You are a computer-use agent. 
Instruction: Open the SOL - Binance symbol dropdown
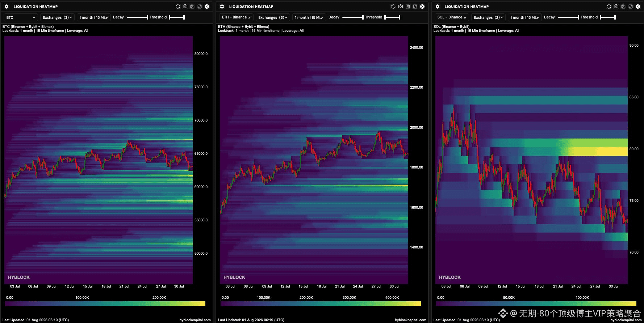click(452, 17)
